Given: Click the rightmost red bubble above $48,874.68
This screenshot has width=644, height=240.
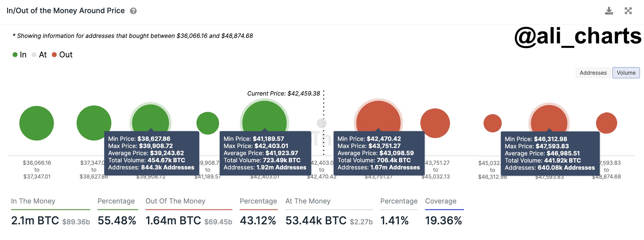Looking at the screenshot, I should coord(606,123).
